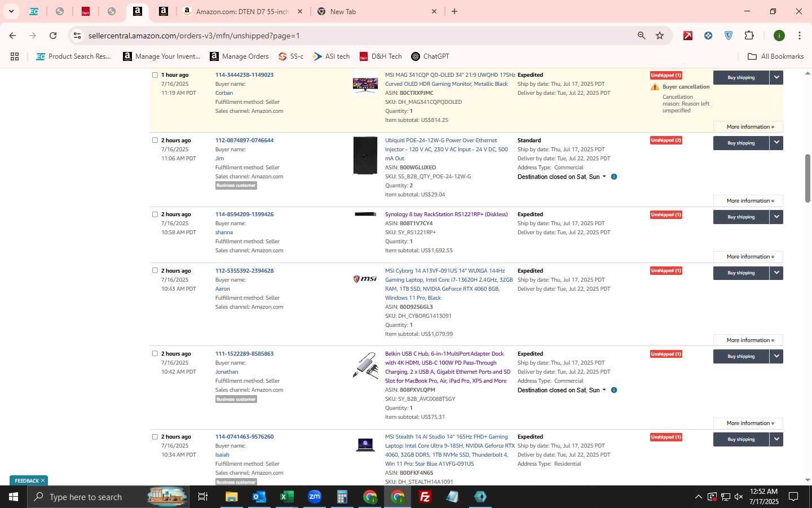Click Buy shipping for Belkin USB C Hub order

click(x=741, y=356)
